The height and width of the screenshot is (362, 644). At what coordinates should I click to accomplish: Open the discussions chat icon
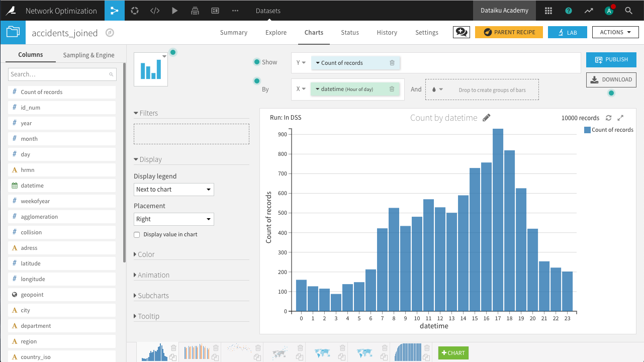tap(461, 32)
